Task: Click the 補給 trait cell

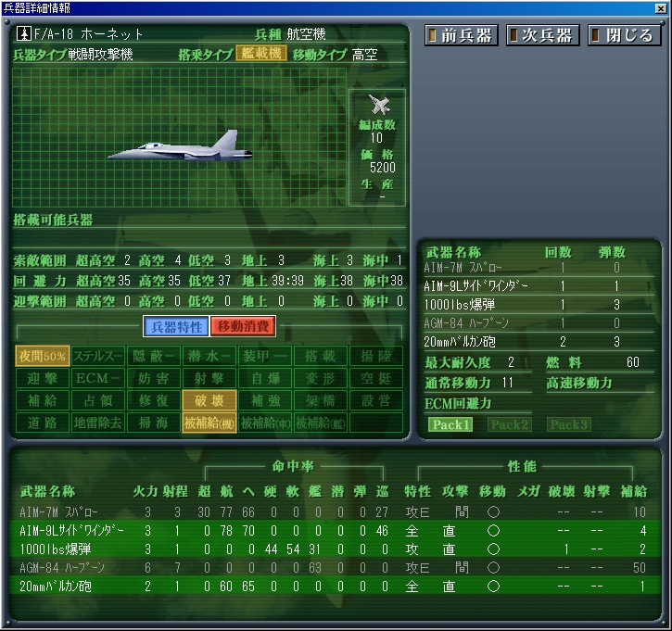Action: click(x=43, y=400)
